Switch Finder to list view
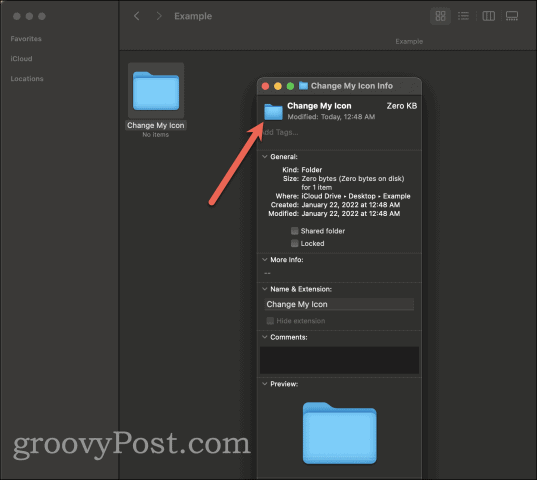This screenshot has height=480, width=537. pos(463,16)
